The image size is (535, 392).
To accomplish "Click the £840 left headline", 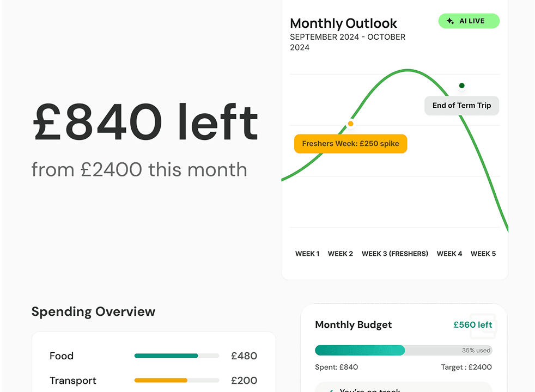I will tap(145, 122).
